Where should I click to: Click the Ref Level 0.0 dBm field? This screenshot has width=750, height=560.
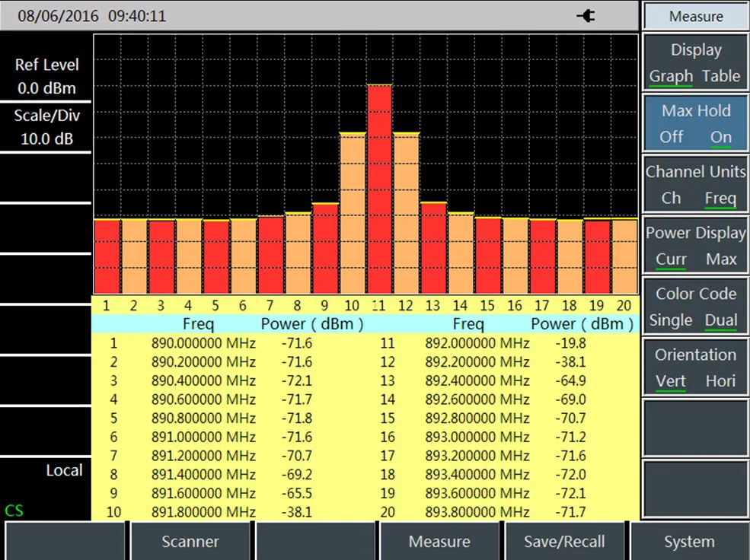(x=46, y=76)
